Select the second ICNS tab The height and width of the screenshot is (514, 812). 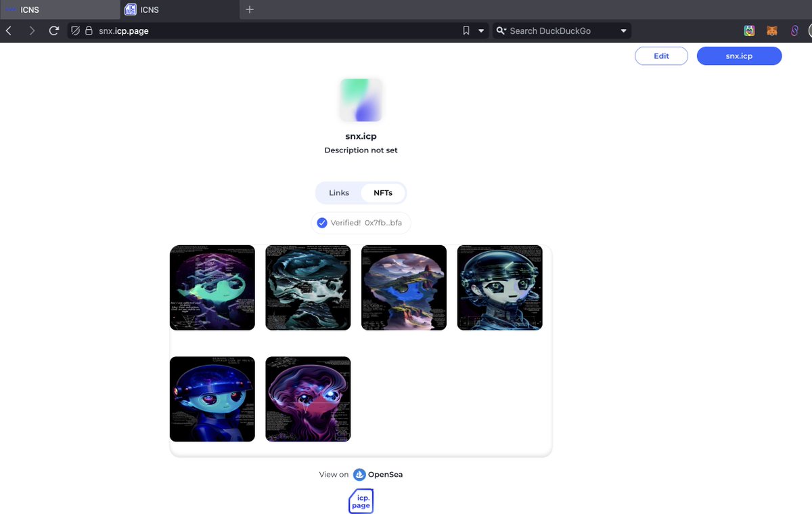(179, 9)
